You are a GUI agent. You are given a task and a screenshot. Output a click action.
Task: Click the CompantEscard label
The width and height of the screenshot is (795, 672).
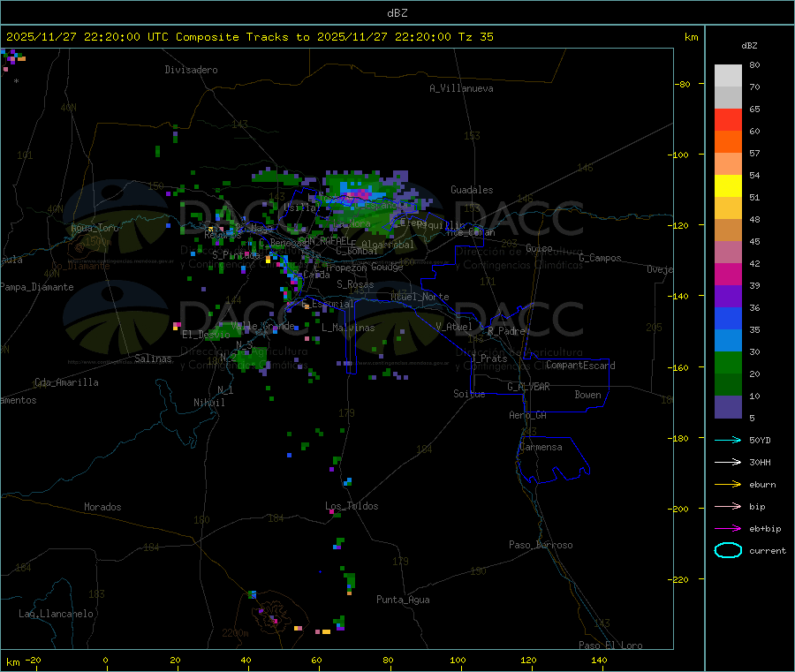point(580,365)
